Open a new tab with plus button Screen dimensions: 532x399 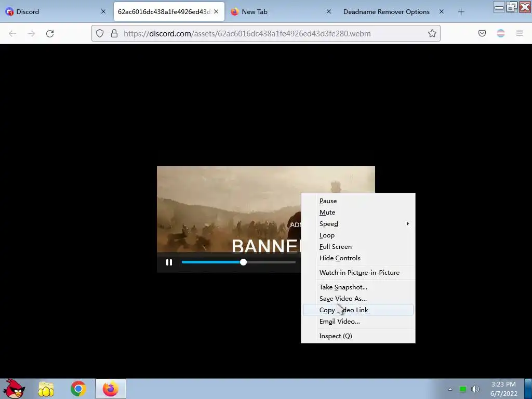coord(461,12)
